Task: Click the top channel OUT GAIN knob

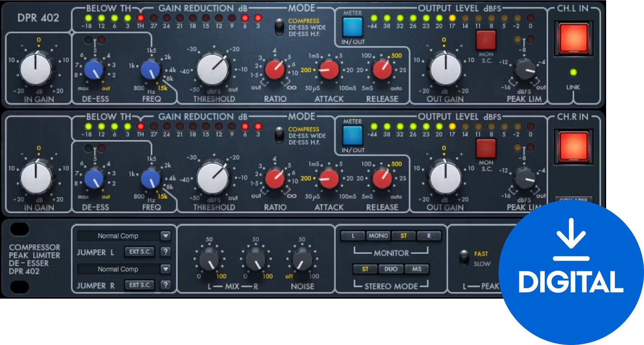Action: click(x=445, y=69)
